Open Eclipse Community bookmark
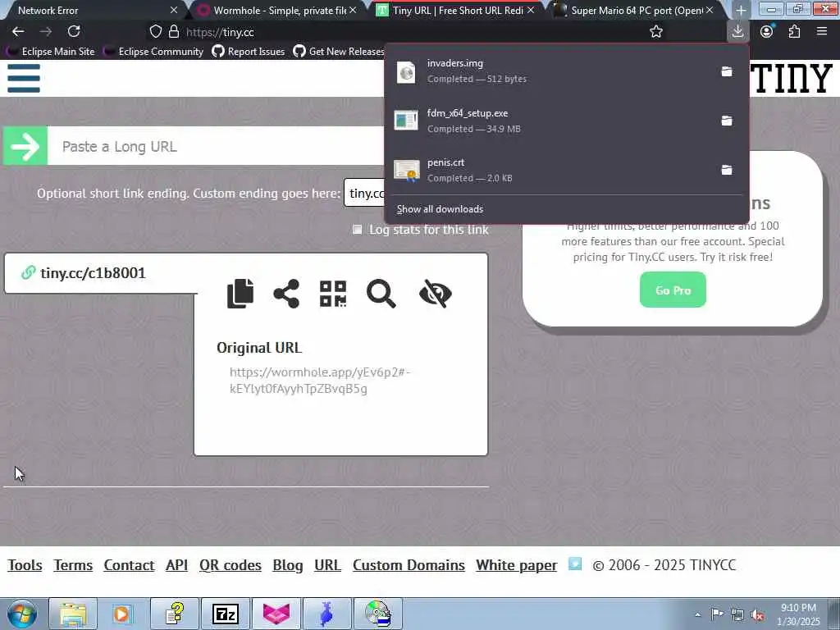The height and width of the screenshot is (630, 840). tap(154, 52)
